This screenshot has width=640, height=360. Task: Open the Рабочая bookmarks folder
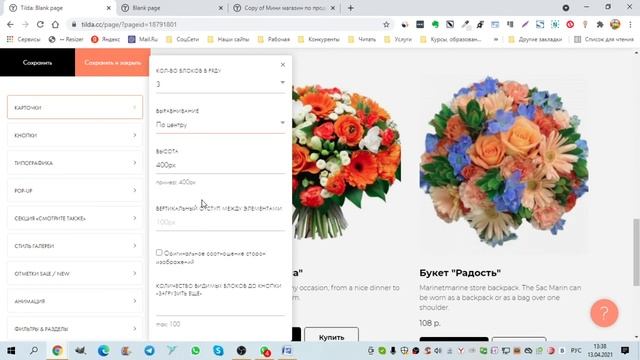tap(274, 39)
